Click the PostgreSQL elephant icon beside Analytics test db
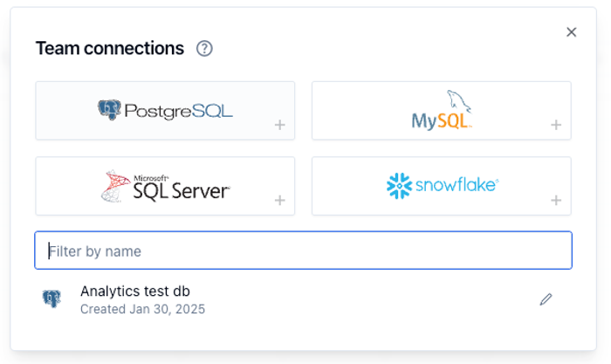The image size is (611, 364). pos(52,299)
